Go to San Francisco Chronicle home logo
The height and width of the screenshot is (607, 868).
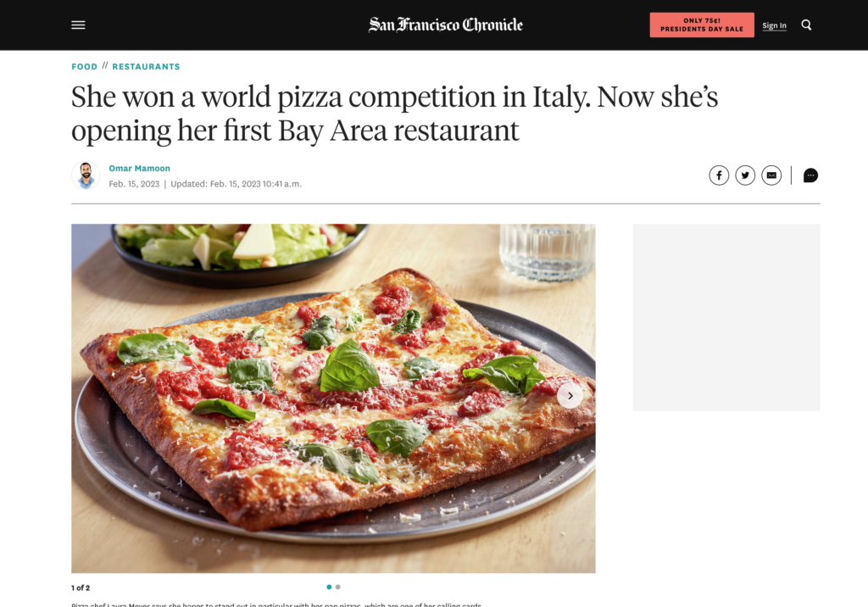tap(446, 25)
